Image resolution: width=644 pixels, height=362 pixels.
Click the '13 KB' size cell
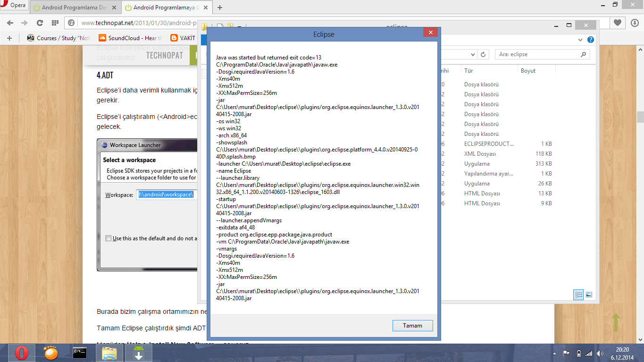pos(545,194)
